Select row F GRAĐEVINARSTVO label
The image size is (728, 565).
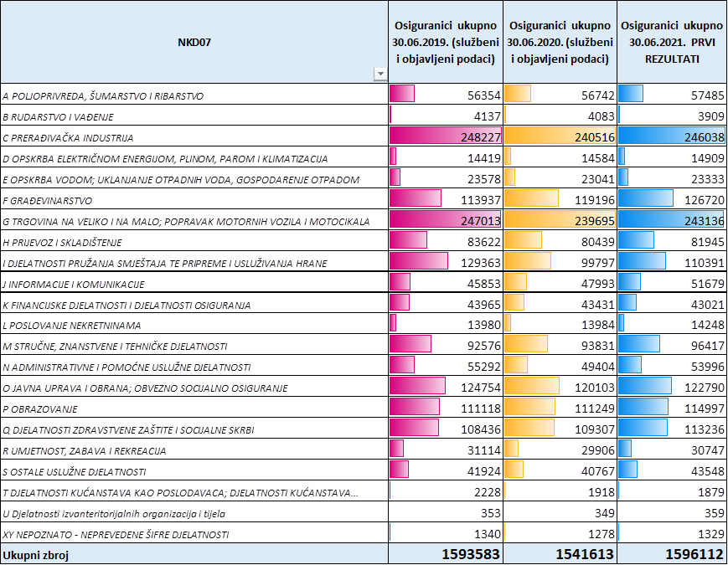[x=48, y=201]
